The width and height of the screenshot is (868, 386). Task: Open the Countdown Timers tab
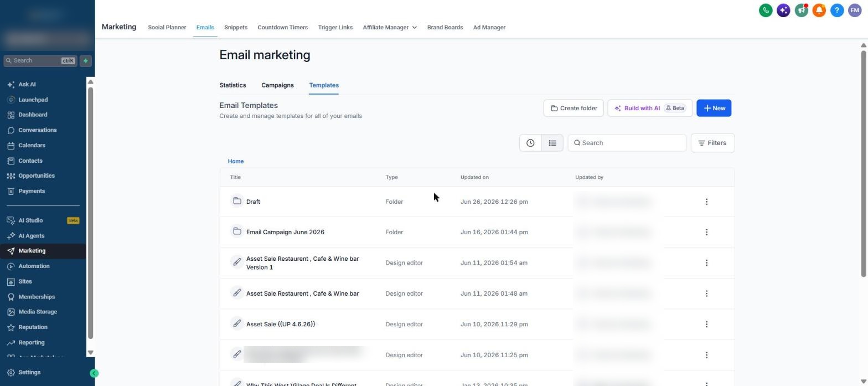(282, 27)
